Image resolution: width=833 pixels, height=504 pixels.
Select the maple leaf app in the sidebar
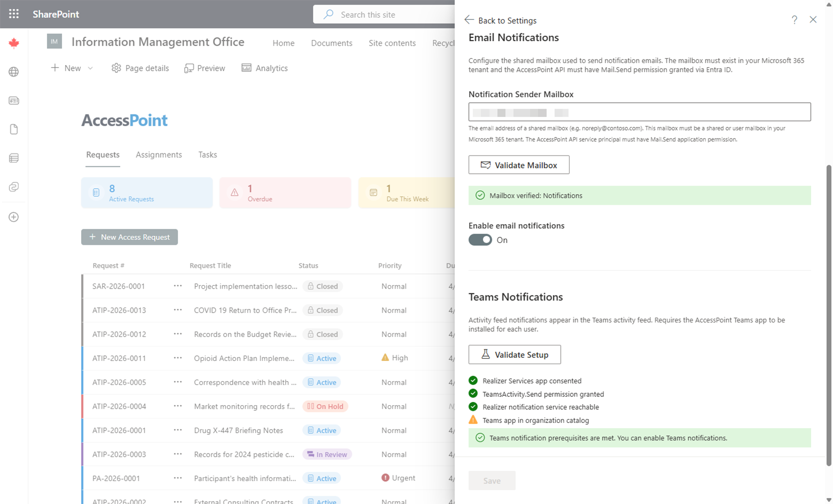click(14, 43)
